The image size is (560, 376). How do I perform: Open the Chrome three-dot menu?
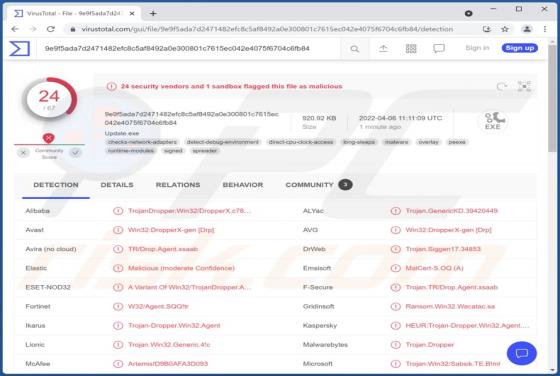pos(545,29)
